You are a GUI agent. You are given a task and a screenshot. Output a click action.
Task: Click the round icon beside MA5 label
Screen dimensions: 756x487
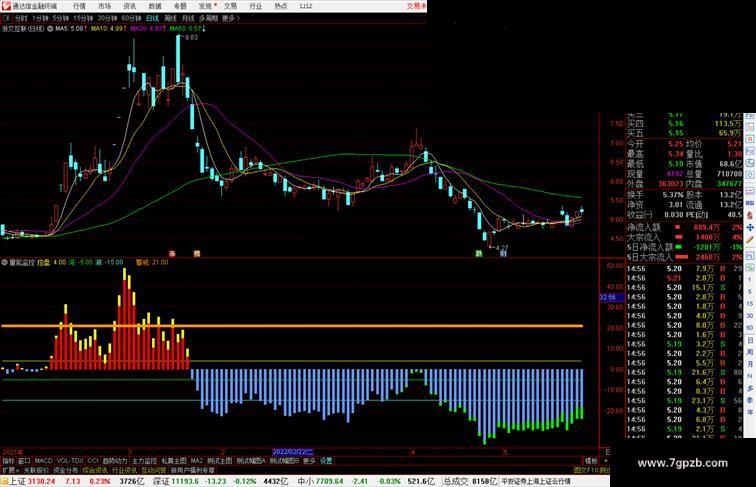click(x=50, y=29)
